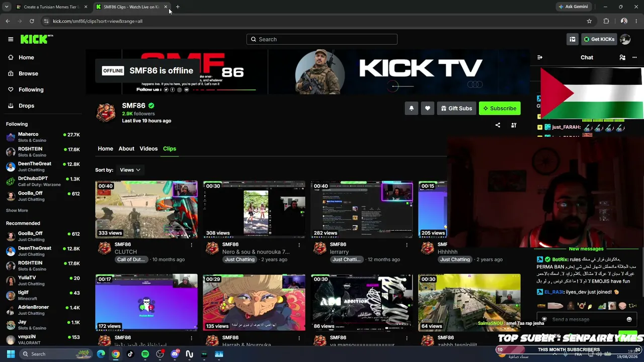This screenshot has width=644, height=362.
Task: Expand Show more in Following list
Action: (x=17, y=211)
